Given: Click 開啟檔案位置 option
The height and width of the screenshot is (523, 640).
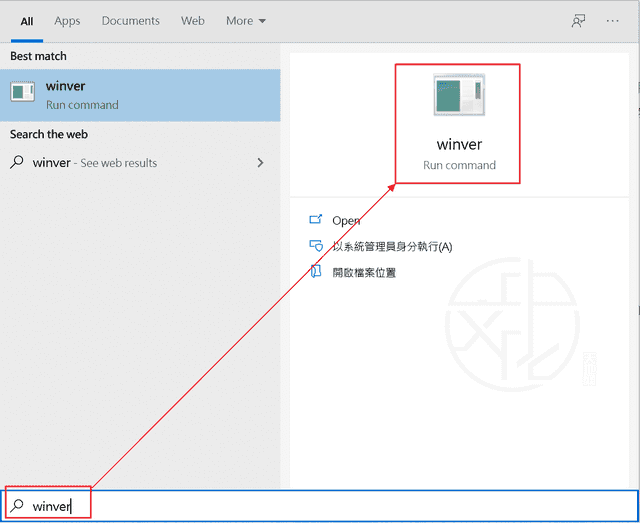Looking at the screenshot, I should (364, 273).
